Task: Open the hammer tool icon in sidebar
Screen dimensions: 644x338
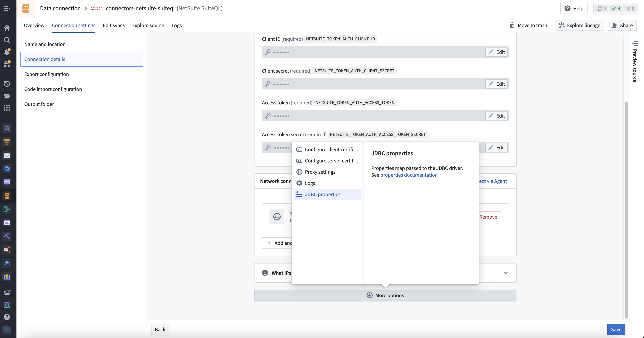Action: 7,236
